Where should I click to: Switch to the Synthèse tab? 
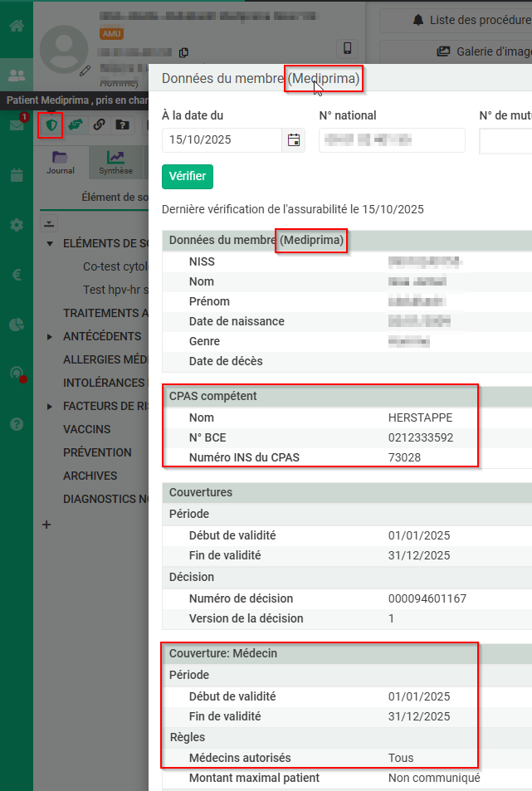[x=115, y=162]
